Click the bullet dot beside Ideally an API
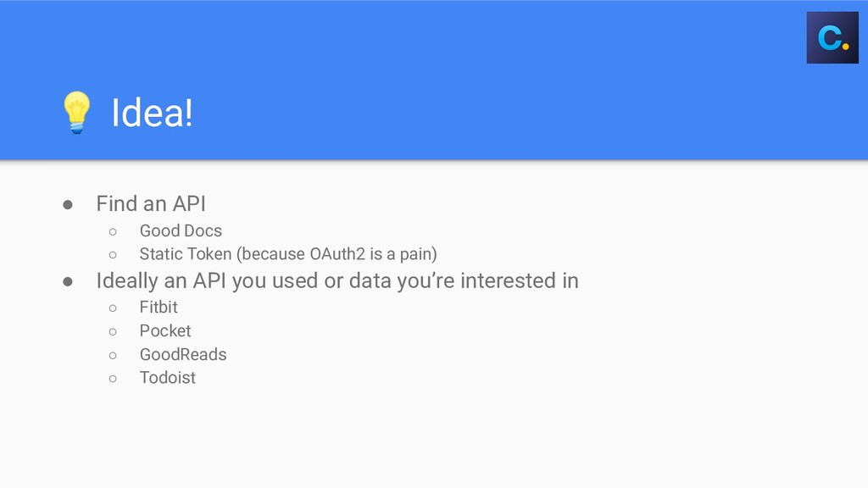This screenshot has width=868, height=488. point(68,282)
